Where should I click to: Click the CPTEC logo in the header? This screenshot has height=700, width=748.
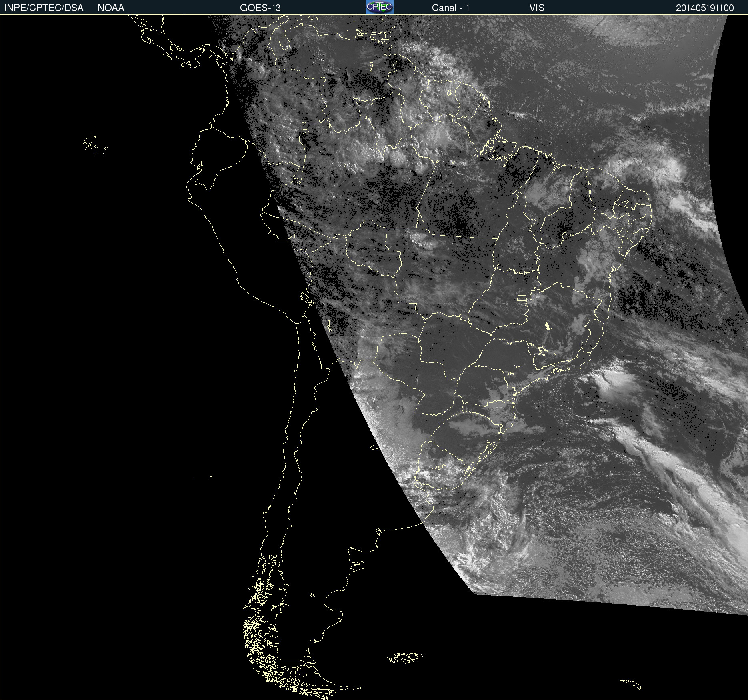(x=380, y=7)
